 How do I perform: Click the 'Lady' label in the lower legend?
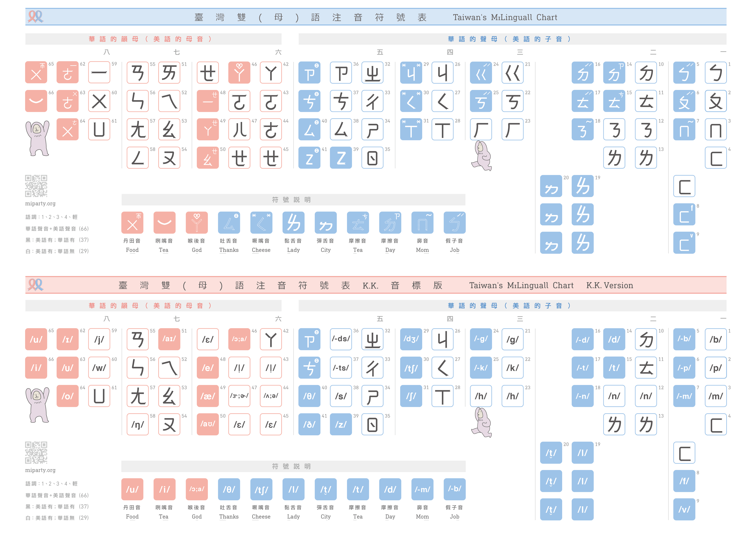pos(293,517)
